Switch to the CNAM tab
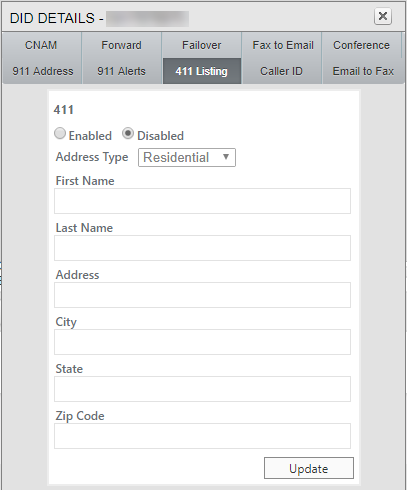The height and width of the screenshot is (490, 407). [41, 45]
